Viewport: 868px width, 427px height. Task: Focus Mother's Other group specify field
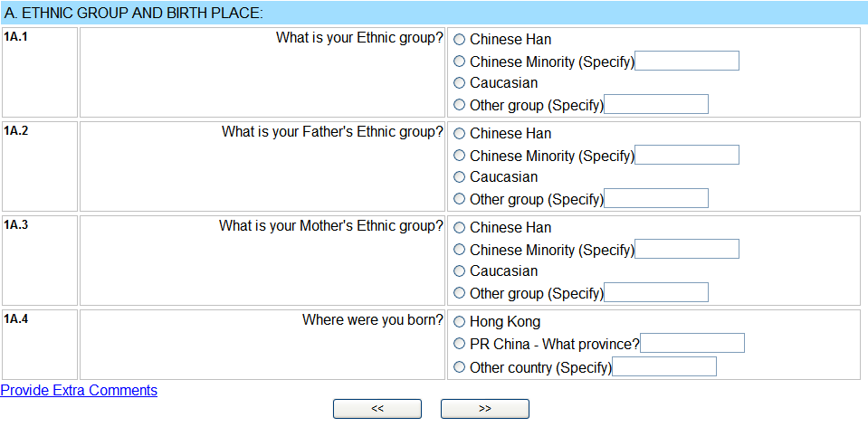pos(655,293)
